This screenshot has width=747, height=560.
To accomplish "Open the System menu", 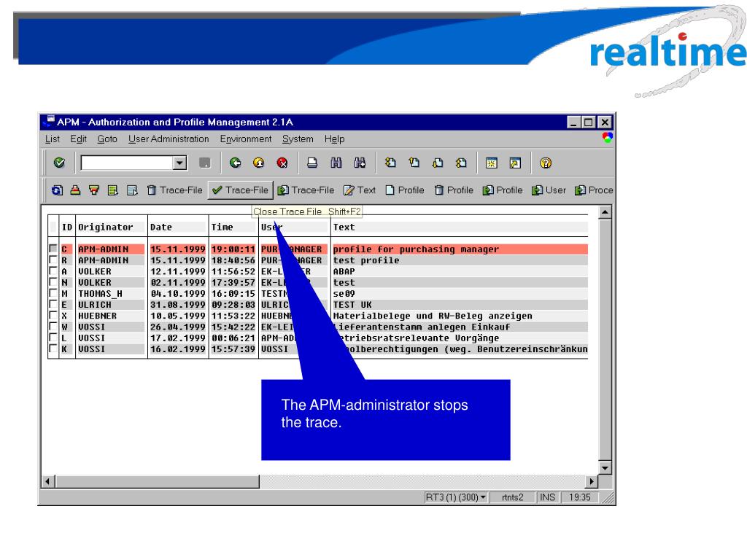I will point(298,139).
